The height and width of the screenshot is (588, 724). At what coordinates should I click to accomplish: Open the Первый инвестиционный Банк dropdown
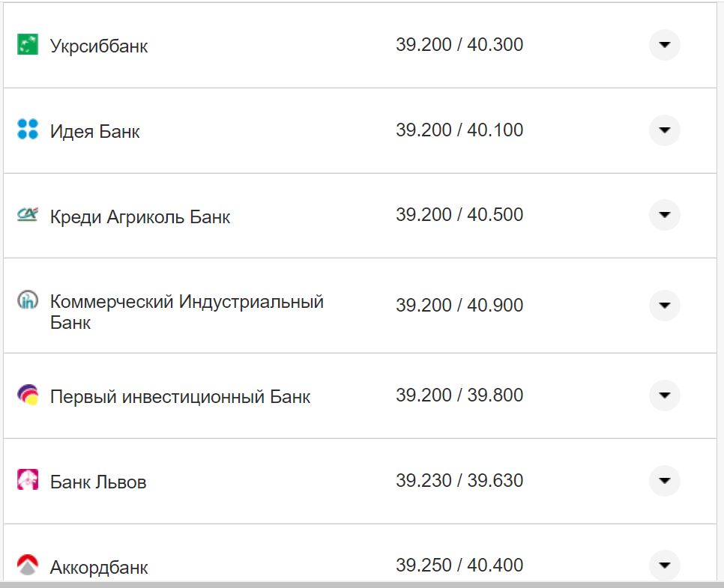(664, 395)
